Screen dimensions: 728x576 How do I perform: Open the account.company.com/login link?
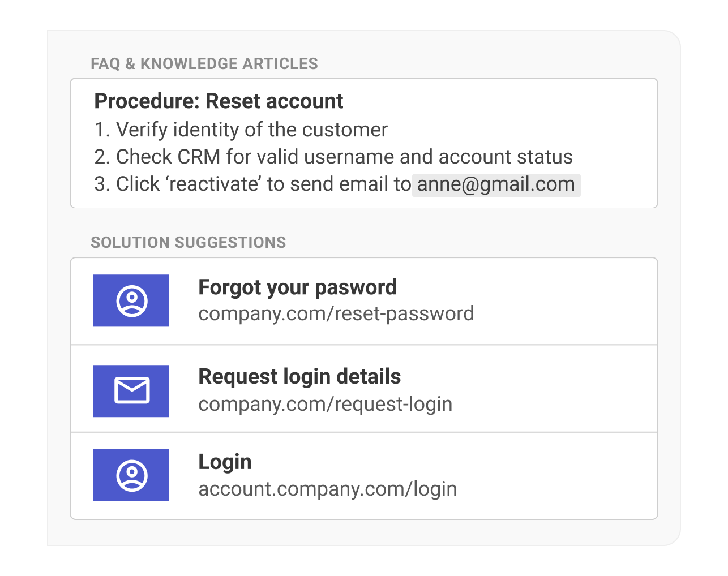coord(327,489)
